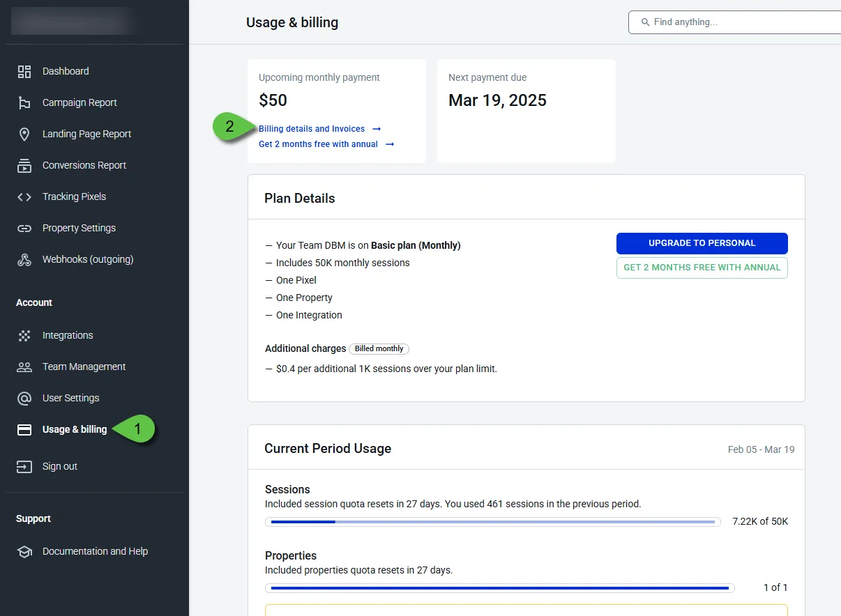This screenshot has width=841, height=616.
Task: Click arrow beside Billing details and Invoices
Action: tap(377, 129)
